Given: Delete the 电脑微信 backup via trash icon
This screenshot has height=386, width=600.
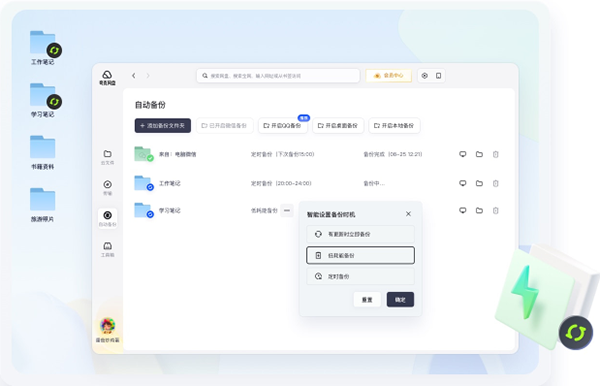Looking at the screenshot, I should [496, 154].
